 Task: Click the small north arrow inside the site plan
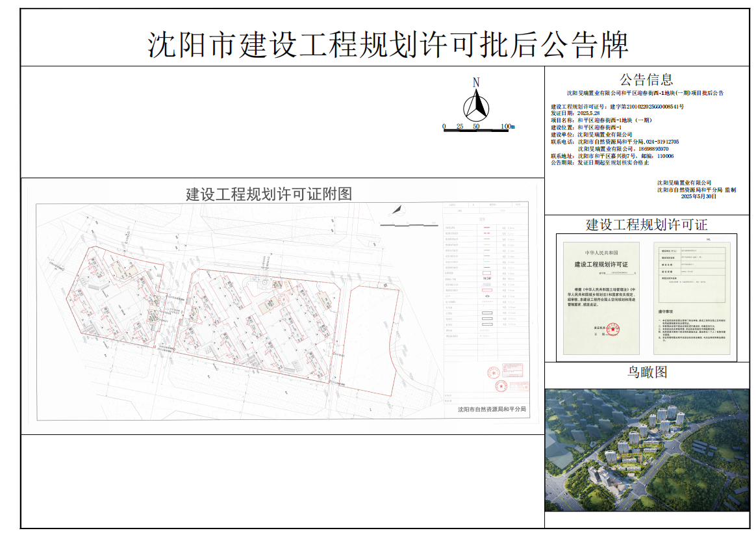(396, 210)
